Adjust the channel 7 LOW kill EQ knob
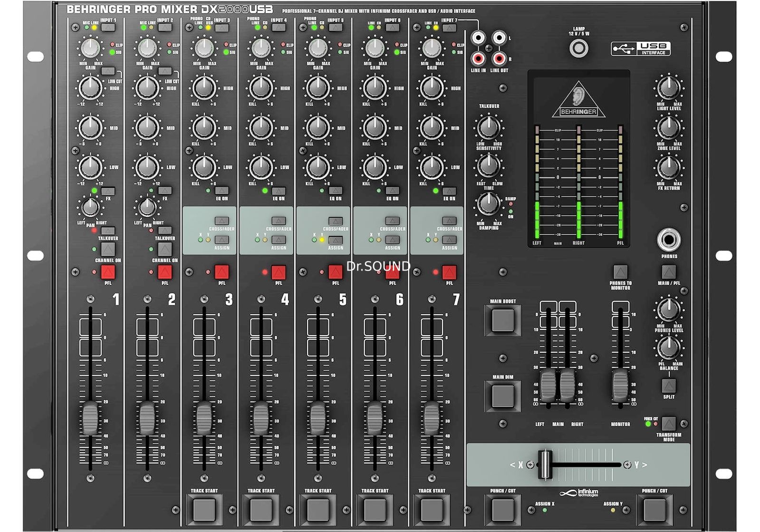The height and width of the screenshot is (532, 760). coord(432,167)
